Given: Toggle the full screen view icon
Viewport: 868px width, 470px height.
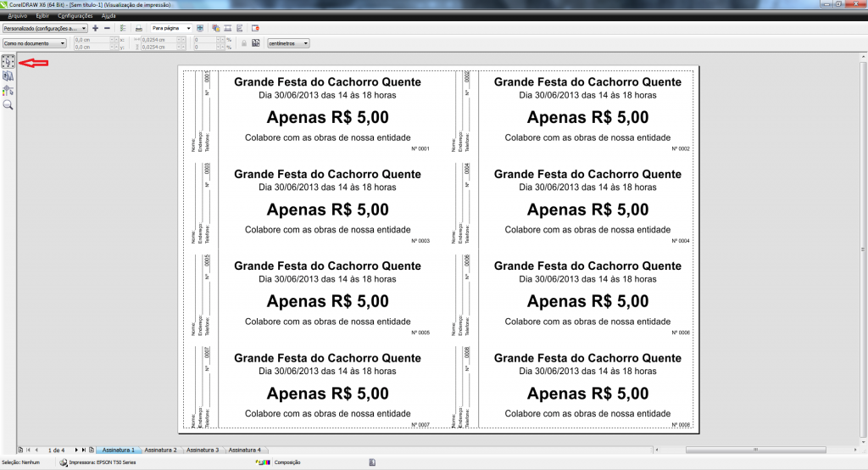Looking at the screenshot, I should point(200,28).
